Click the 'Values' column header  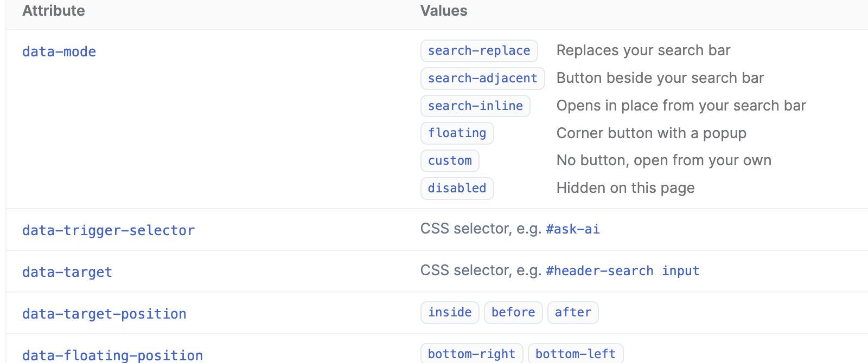point(444,11)
